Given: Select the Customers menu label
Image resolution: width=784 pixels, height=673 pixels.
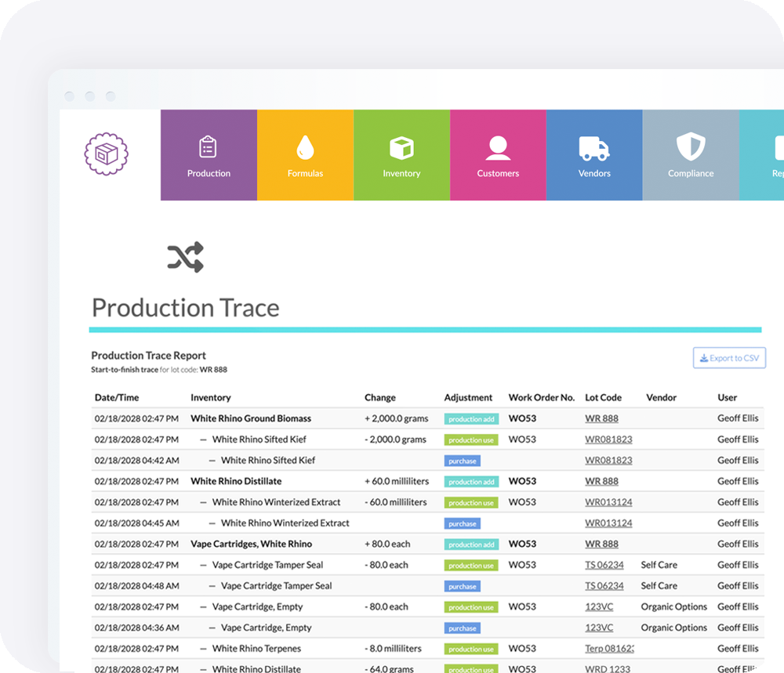Looking at the screenshot, I should click(498, 173).
